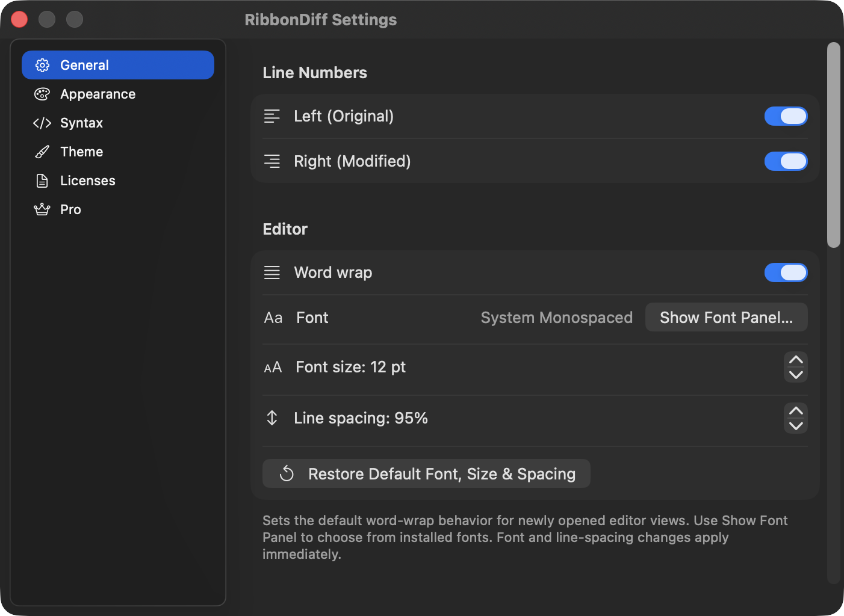Show the Pro settings page
The height and width of the screenshot is (616, 844).
point(118,209)
